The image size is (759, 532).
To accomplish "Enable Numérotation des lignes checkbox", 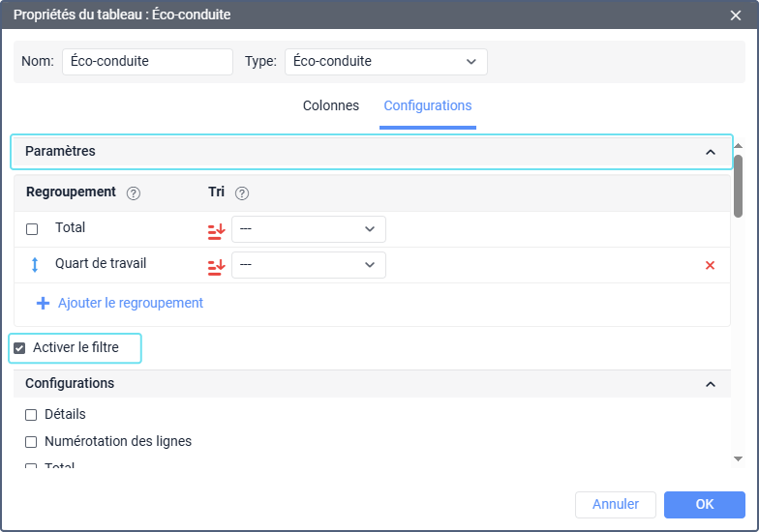I will click(x=31, y=442).
